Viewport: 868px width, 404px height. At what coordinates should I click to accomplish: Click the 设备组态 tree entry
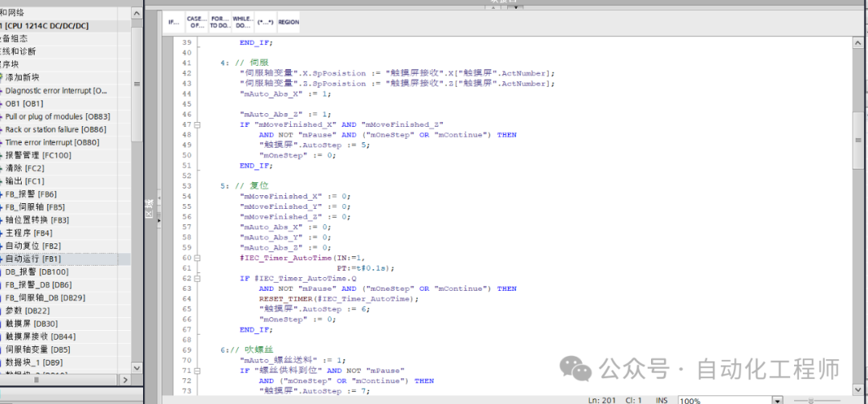point(14,39)
